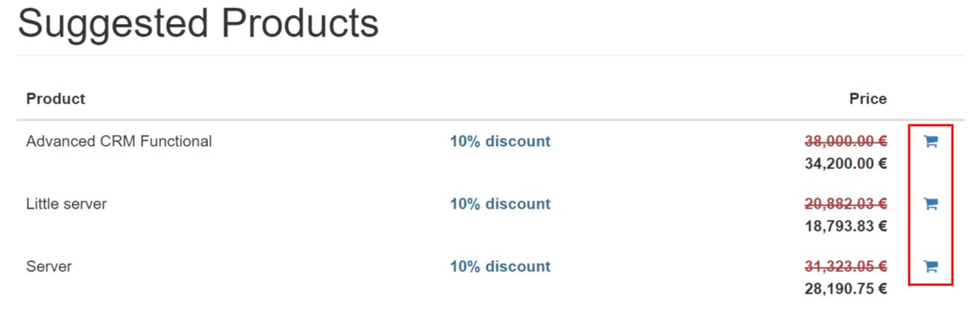This screenshot has width=980, height=313.
Task: Click the original price 20,882.03 €
Action: coord(845,203)
